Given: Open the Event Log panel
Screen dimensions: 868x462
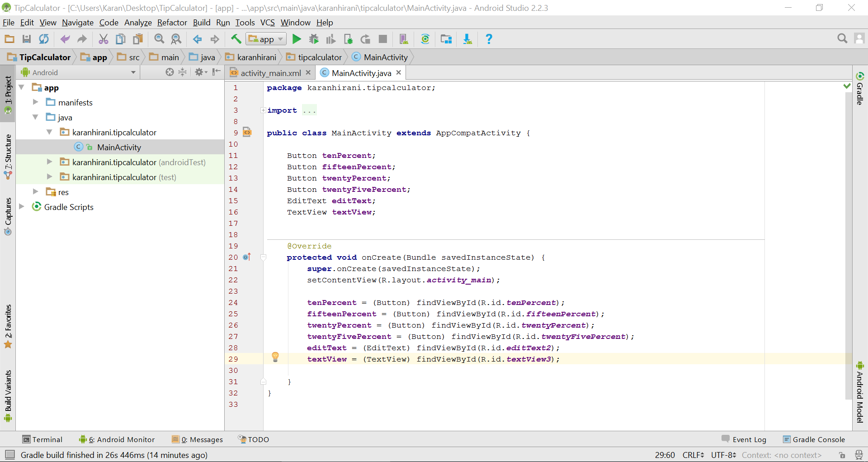Looking at the screenshot, I should [744, 439].
